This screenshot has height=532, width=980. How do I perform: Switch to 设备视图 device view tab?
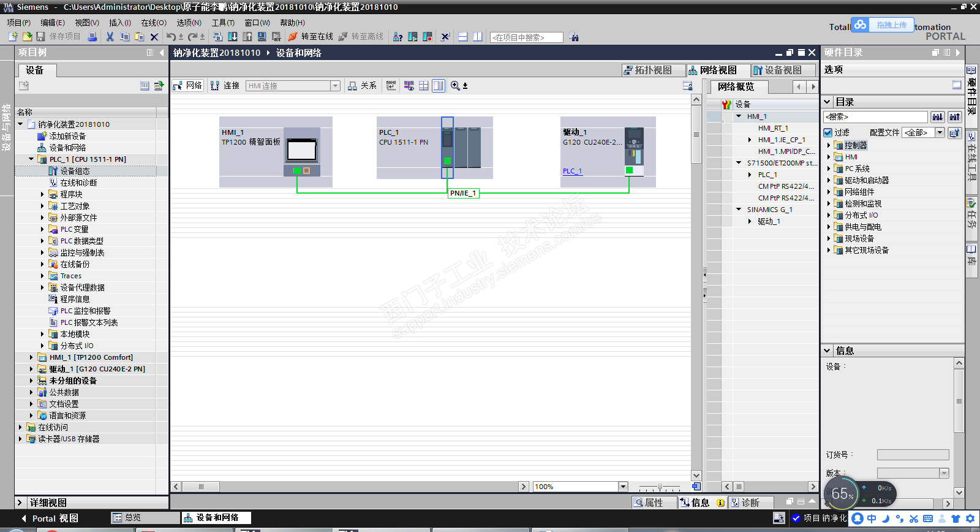point(783,70)
